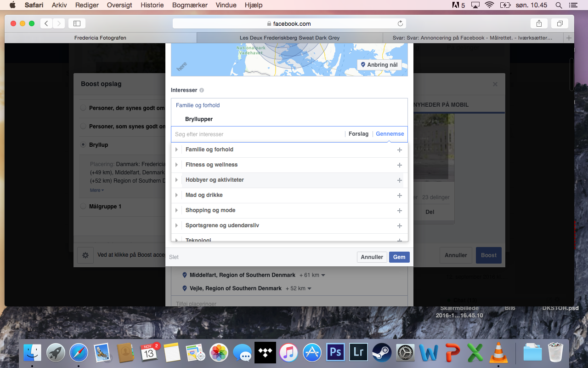Add Fitness og wellness with plus icon
The width and height of the screenshot is (588, 368).
pos(400,165)
